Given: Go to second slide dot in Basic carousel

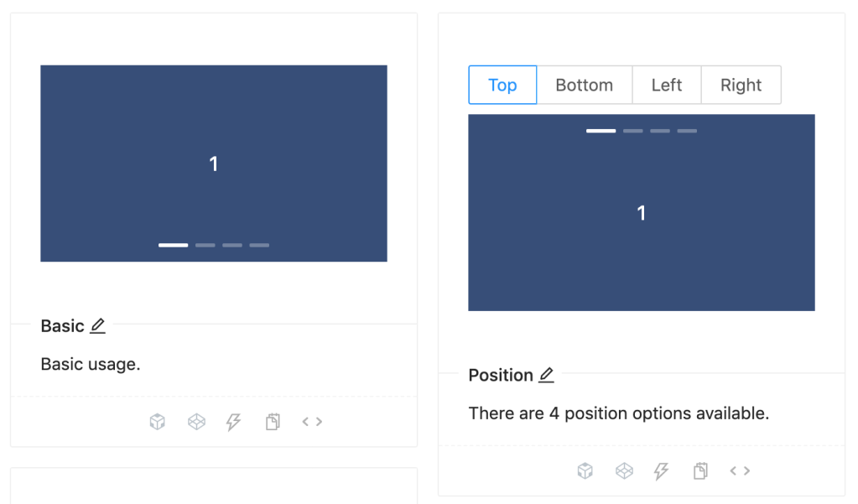Looking at the screenshot, I should [205, 245].
